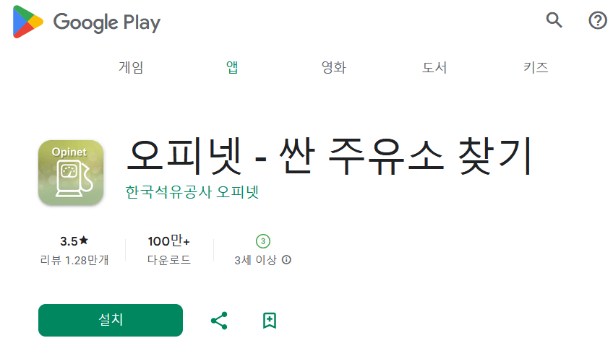Go to the 영화 tab
Screen dimensions: 613x364
click(x=333, y=67)
